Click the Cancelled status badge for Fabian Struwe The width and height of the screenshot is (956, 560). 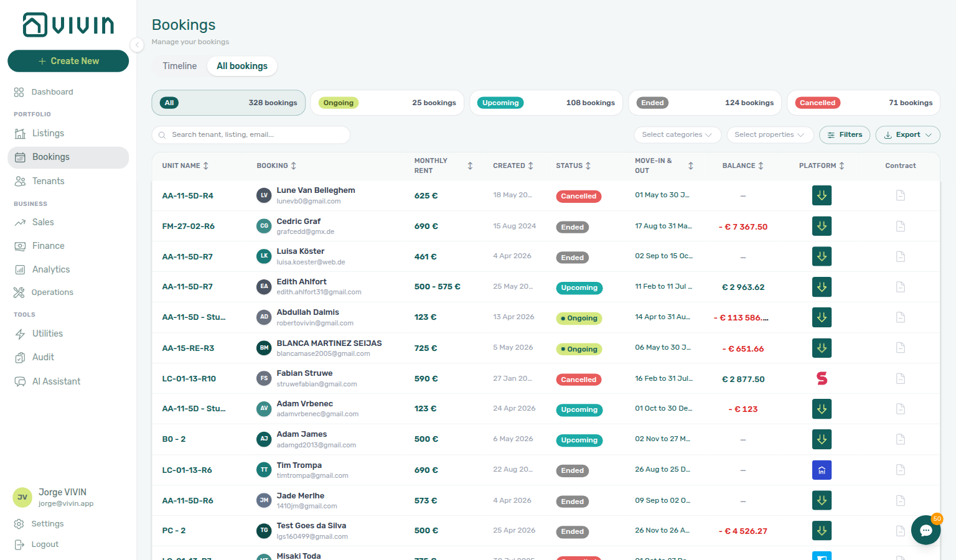pyautogui.click(x=578, y=380)
